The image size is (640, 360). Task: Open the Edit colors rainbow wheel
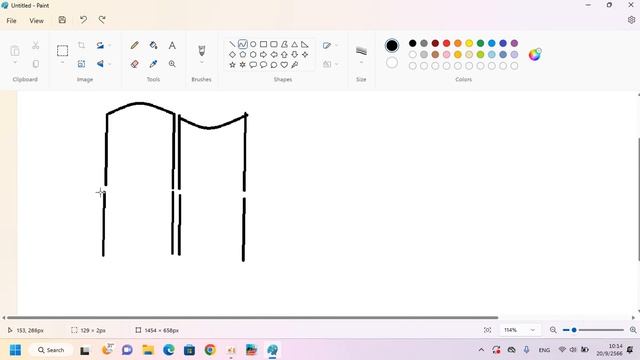tap(535, 54)
